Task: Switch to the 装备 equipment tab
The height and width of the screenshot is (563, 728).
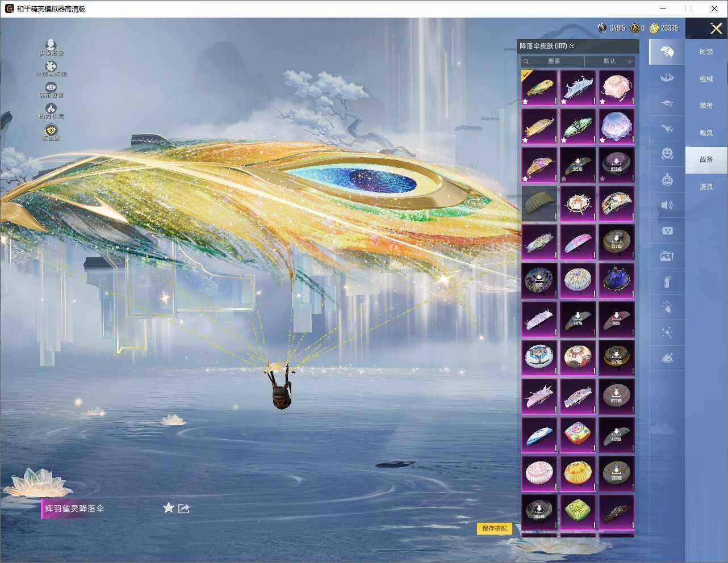Action: click(x=706, y=106)
